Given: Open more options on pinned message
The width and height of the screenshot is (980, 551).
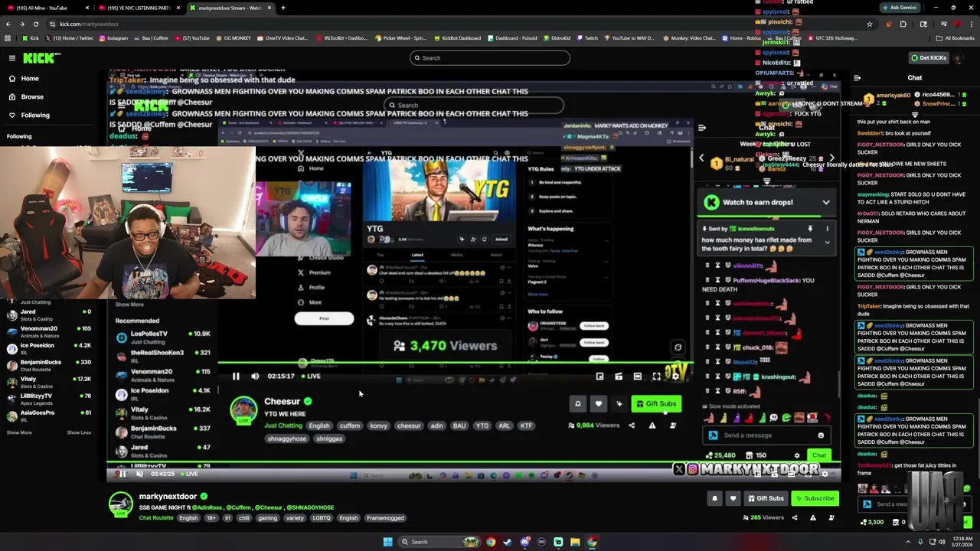Looking at the screenshot, I should (x=827, y=229).
